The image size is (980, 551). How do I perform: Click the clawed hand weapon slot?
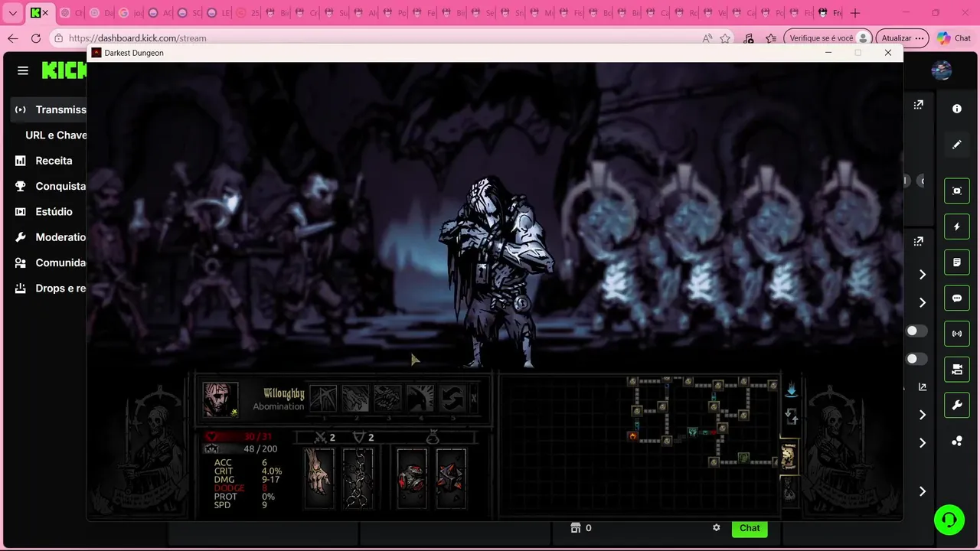[x=319, y=478]
